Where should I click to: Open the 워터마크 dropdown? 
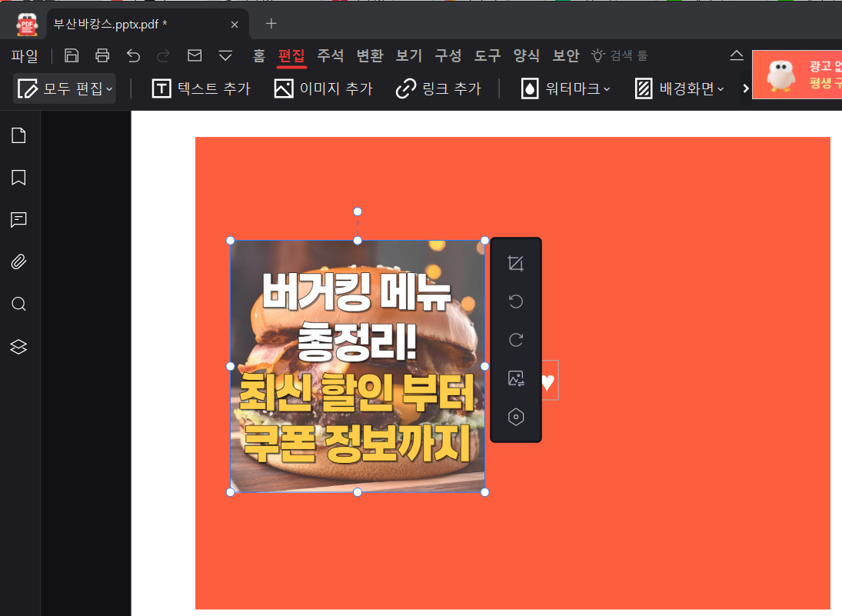coord(565,88)
